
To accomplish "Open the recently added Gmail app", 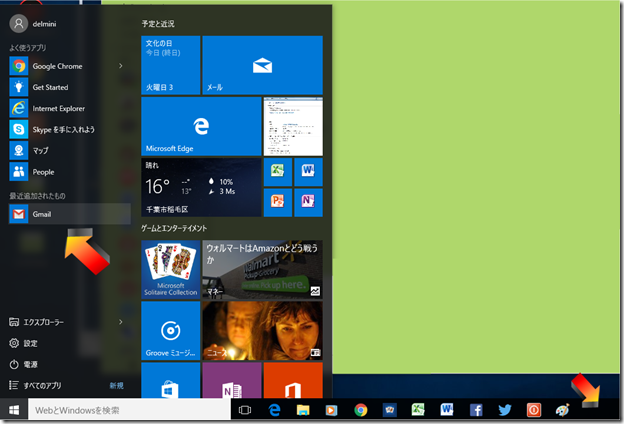I will pyautogui.click(x=70, y=214).
